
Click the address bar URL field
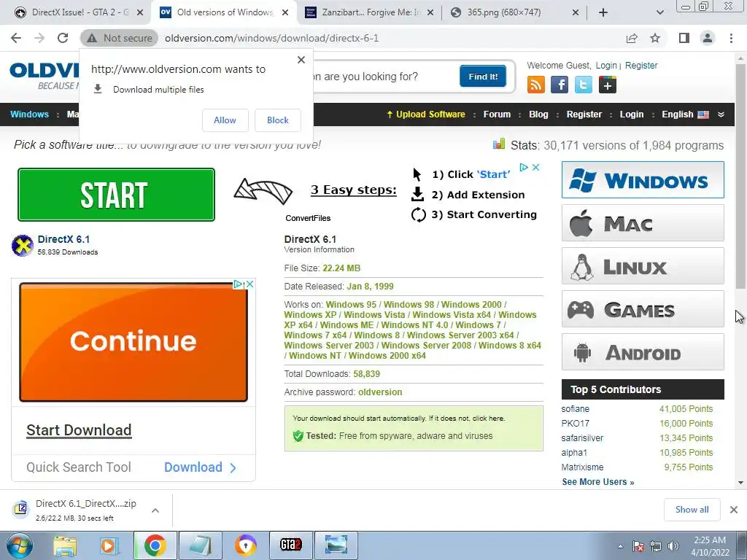391,38
